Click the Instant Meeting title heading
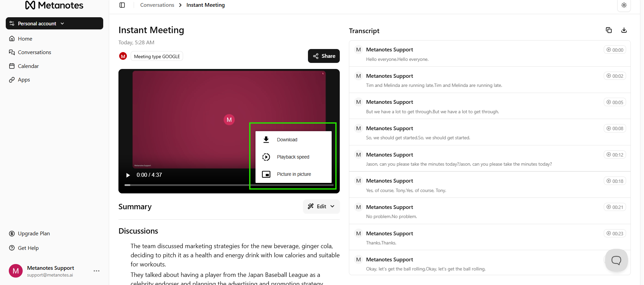This screenshot has height=285, width=644. pyautogui.click(x=151, y=30)
